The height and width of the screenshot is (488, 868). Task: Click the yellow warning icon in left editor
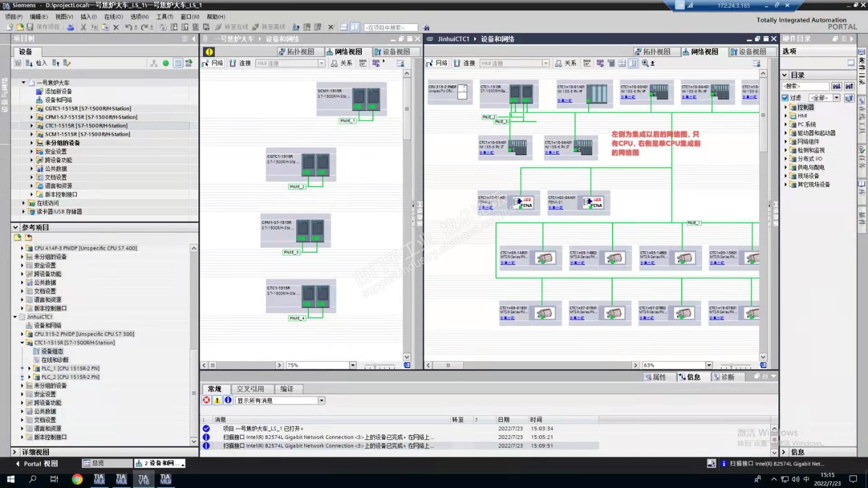(209, 52)
